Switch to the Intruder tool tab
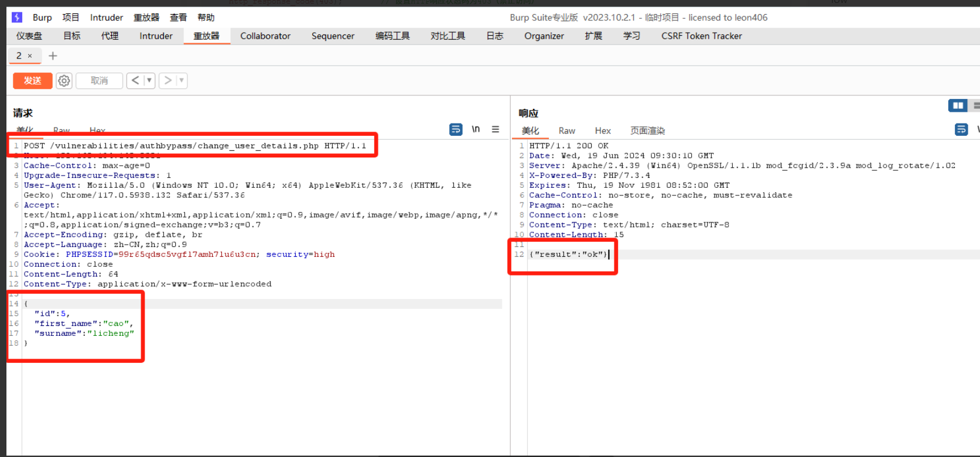Screen dimensions: 980x457 click(156, 36)
